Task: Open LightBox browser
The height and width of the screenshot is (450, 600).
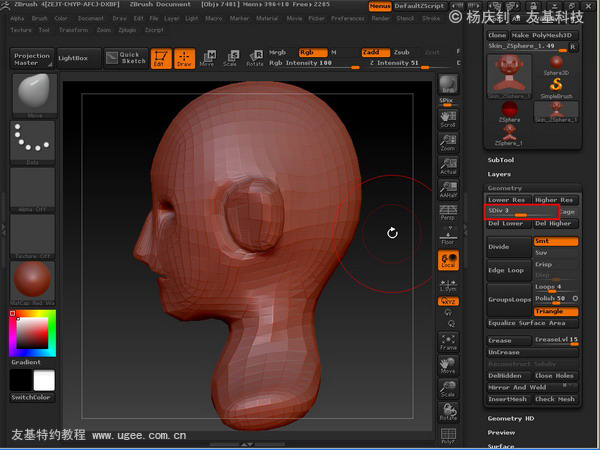Action: [79, 58]
